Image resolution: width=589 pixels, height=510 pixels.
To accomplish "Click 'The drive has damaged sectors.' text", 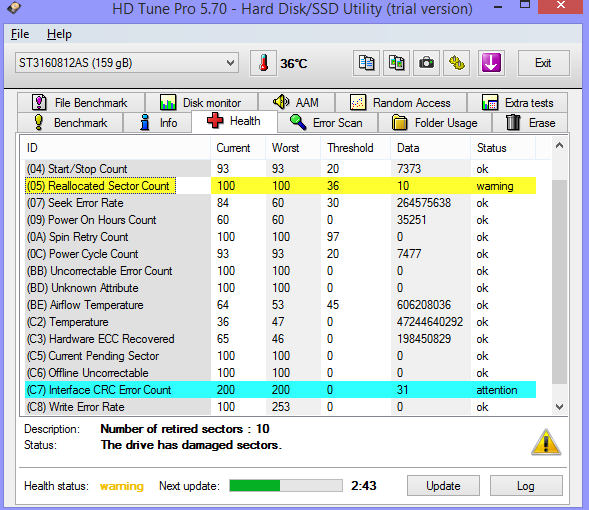I will [191, 445].
